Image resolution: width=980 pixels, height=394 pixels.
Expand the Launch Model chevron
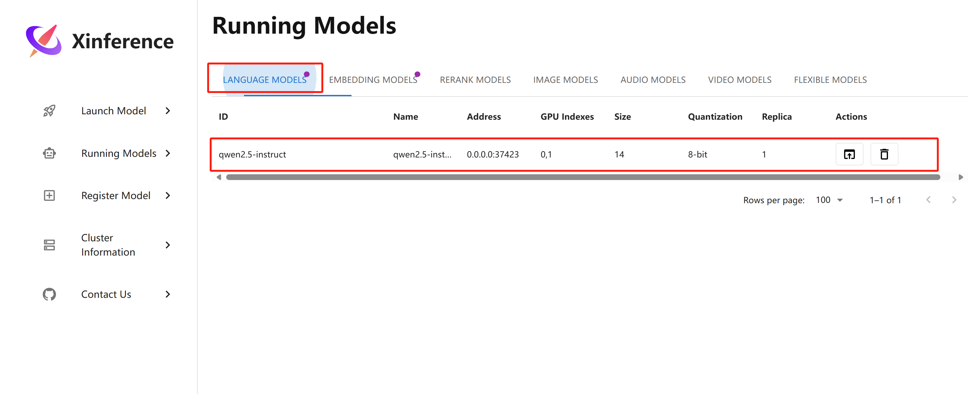[168, 111]
